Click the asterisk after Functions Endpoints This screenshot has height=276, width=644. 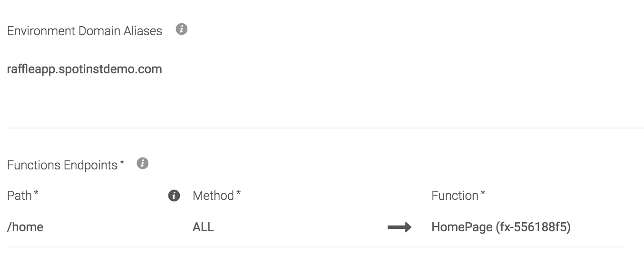[122, 164]
